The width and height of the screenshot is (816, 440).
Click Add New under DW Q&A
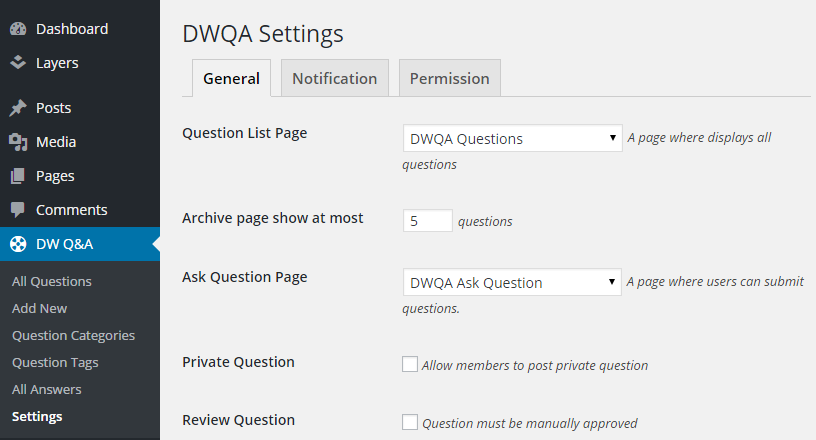(39, 308)
